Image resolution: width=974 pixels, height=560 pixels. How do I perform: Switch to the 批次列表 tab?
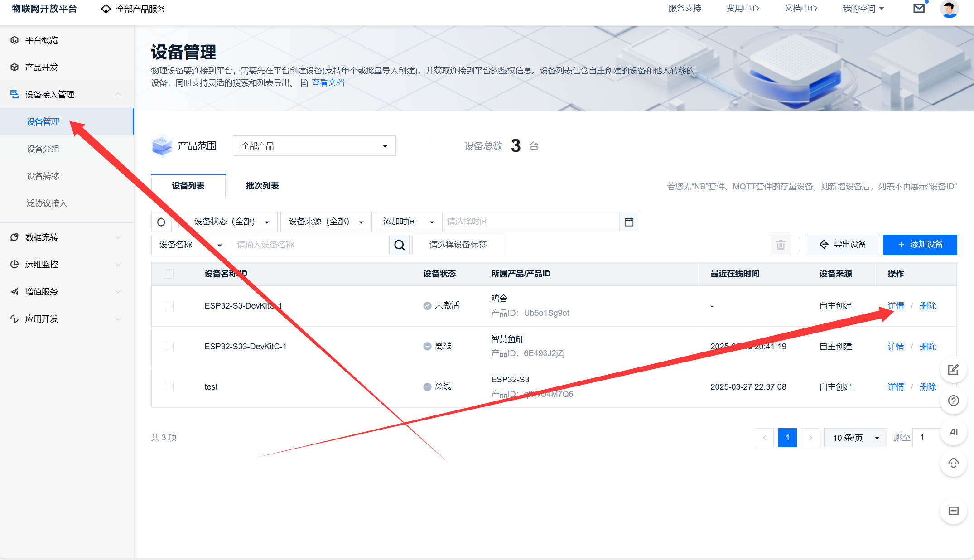(262, 186)
